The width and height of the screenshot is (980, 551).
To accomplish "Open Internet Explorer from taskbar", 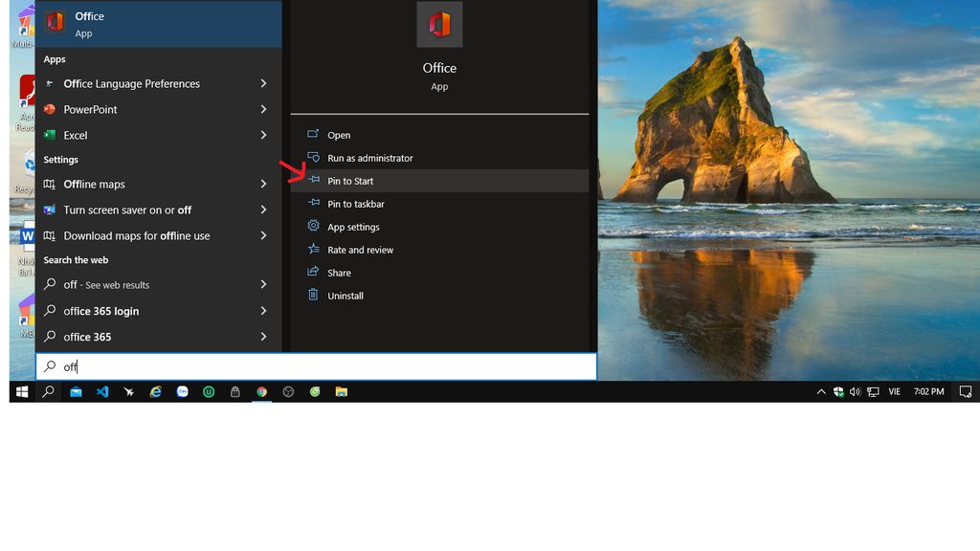I will click(156, 391).
